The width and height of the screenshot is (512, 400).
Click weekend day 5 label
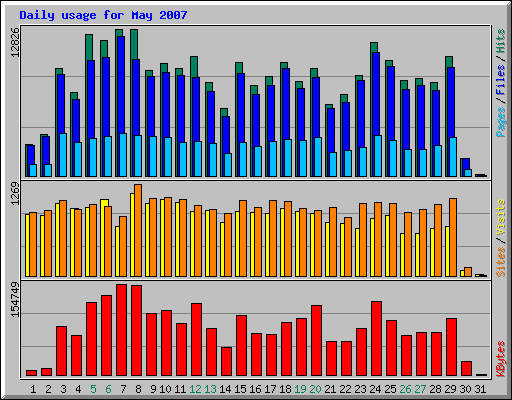coord(93,389)
